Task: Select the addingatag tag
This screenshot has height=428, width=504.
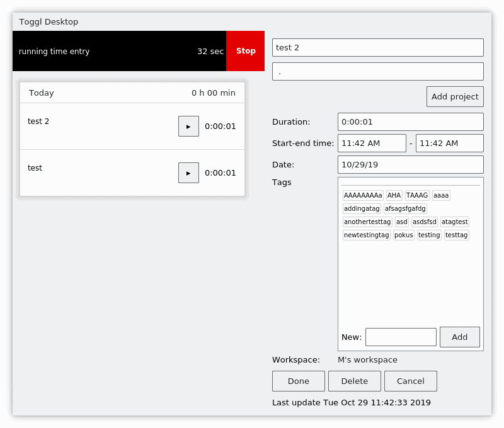Action: [x=362, y=208]
